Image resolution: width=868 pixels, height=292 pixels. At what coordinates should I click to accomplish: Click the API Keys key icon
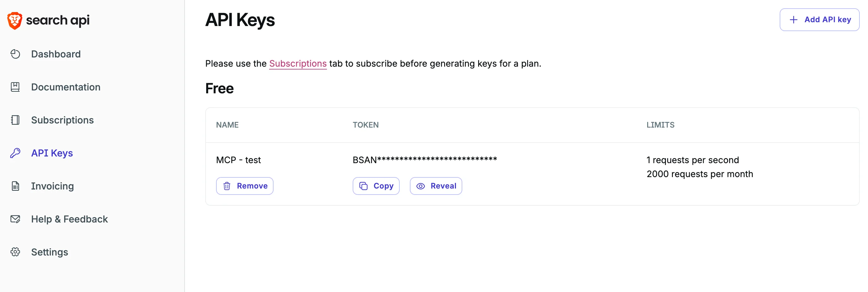click(x=15, y=153)
